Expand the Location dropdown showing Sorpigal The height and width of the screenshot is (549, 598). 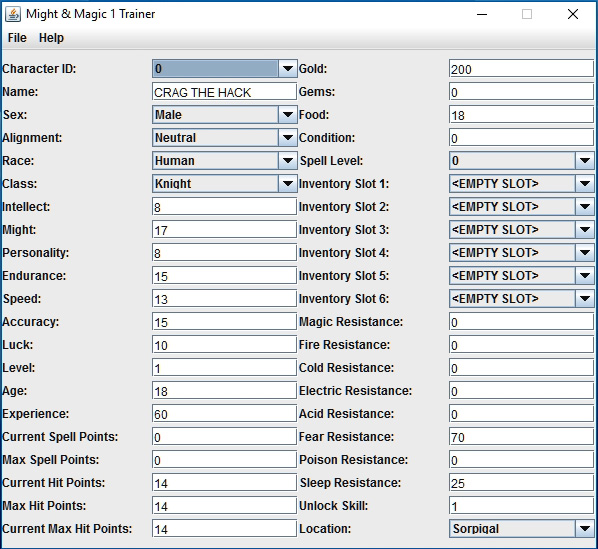tap(521, 528)
